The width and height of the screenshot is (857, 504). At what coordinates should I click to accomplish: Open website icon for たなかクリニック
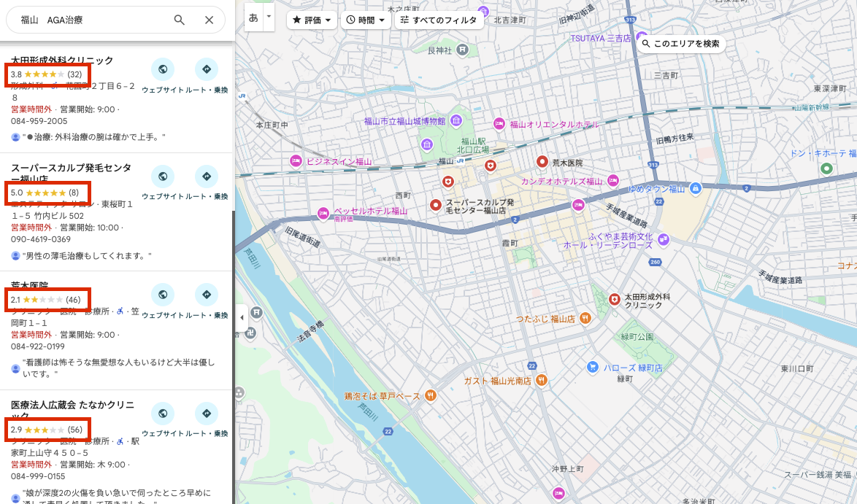coord(163,414)
